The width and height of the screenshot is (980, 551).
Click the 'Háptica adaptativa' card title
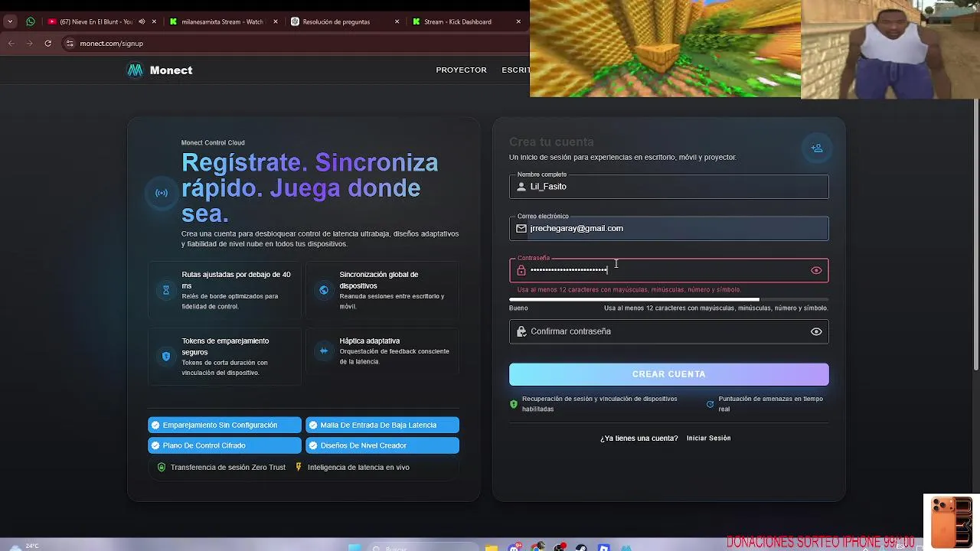(x=370, y=341)
